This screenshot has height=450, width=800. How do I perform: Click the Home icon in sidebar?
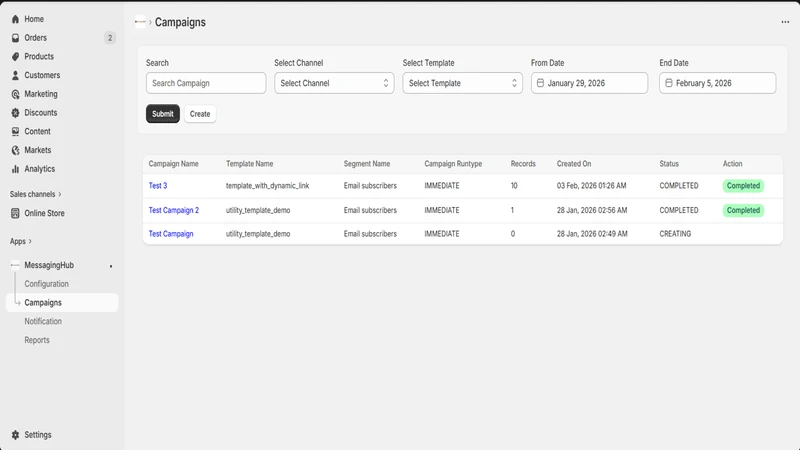[x=15, y=19]
